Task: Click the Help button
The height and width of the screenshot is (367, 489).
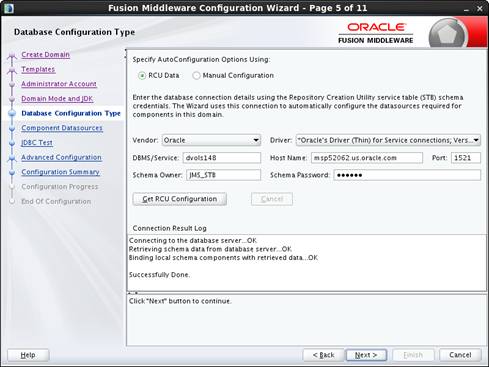Action: coord(28,355)
